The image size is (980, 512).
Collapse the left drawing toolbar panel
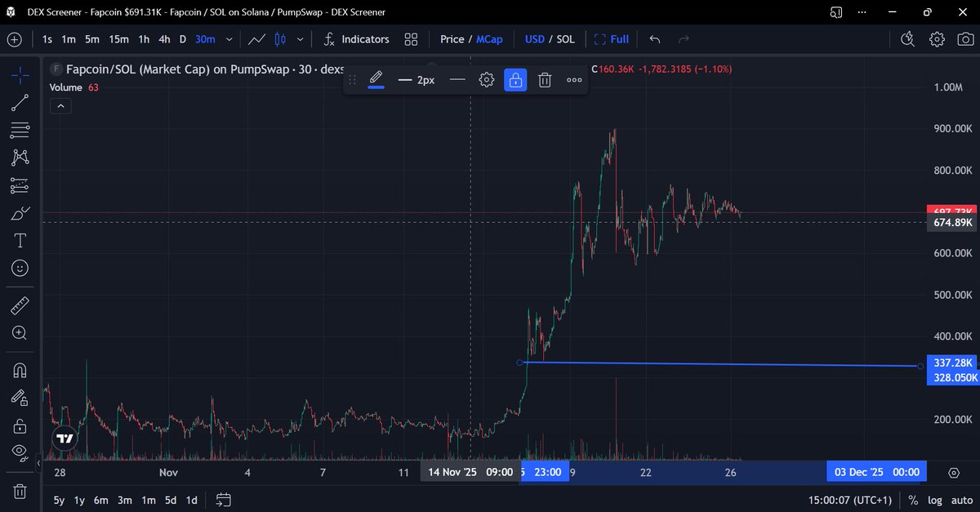coord(38,464)
